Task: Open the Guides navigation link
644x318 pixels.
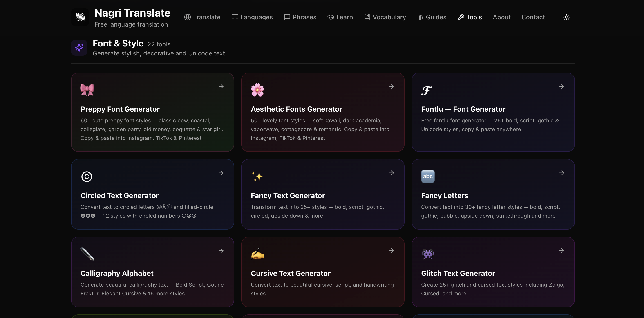Action: tap(432, 17)
